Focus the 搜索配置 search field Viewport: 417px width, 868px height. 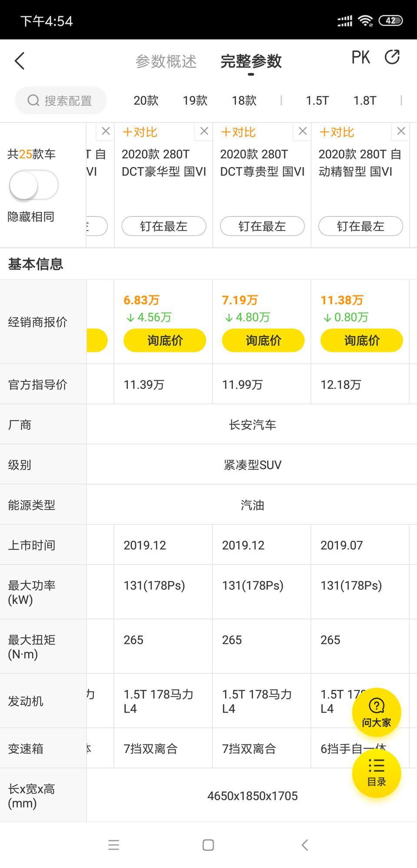(x=61, y=100)
